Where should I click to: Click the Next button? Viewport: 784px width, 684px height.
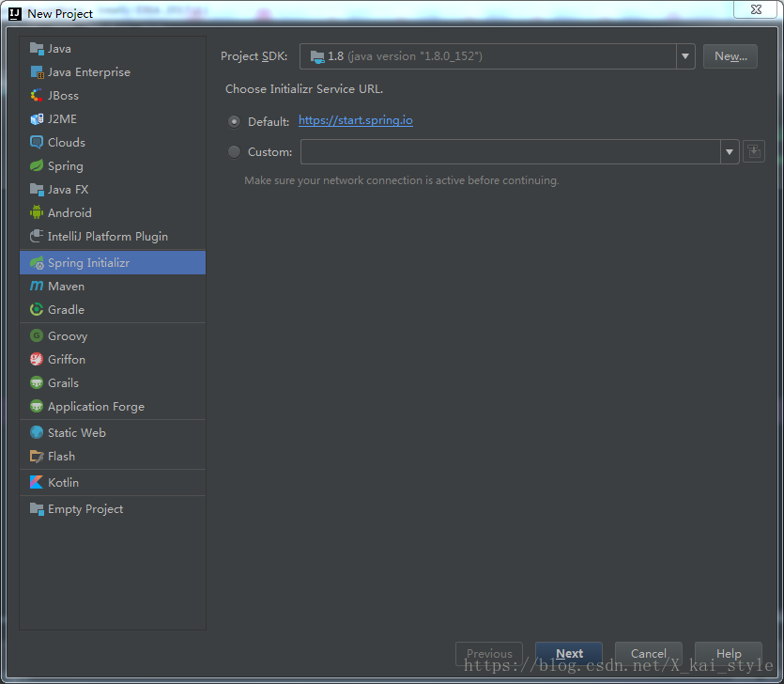[x=569, y=654]
